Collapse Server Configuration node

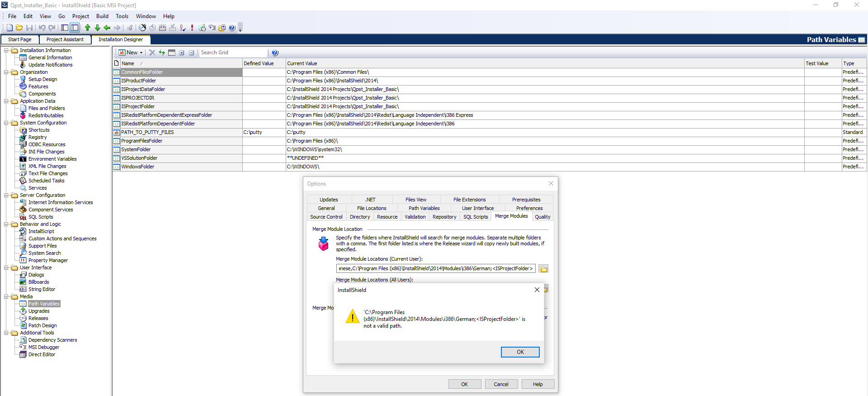pyautogui.click(x=6, y=195)
